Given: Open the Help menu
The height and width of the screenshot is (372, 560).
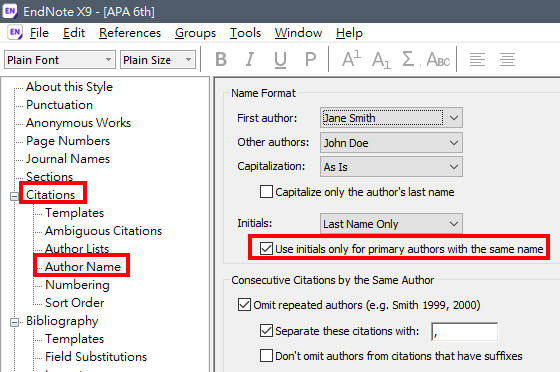Looking at the screenshot, I should [x=349, y=33].
